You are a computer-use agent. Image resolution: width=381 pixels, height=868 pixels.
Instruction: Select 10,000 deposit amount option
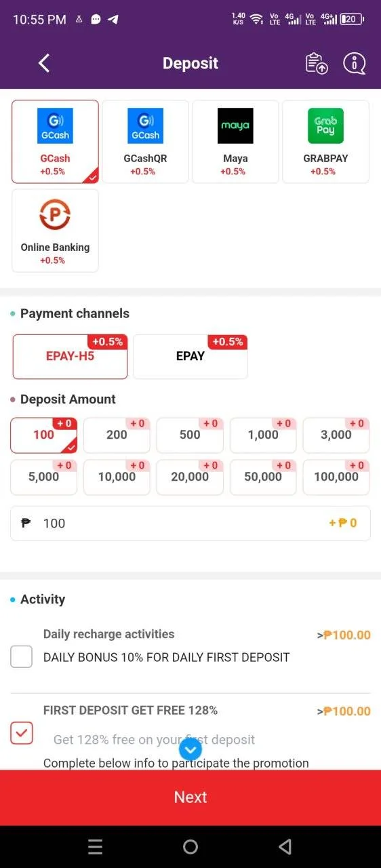pyautogui.click(x=117, y=477)
